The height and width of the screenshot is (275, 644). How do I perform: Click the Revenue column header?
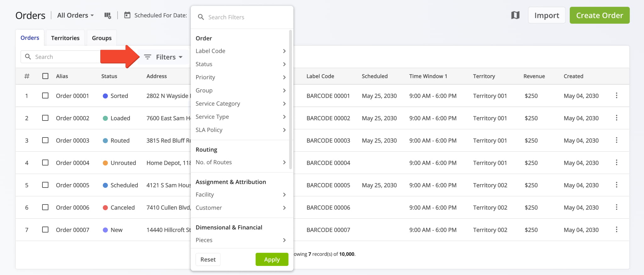(x=534, y=76)
